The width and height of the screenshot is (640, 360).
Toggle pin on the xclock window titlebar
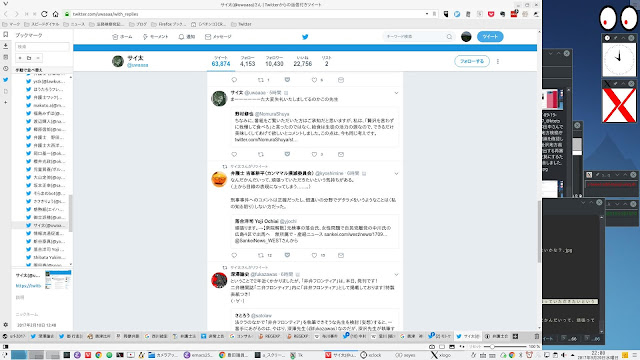pyautogui.click(x=615, y=38)
